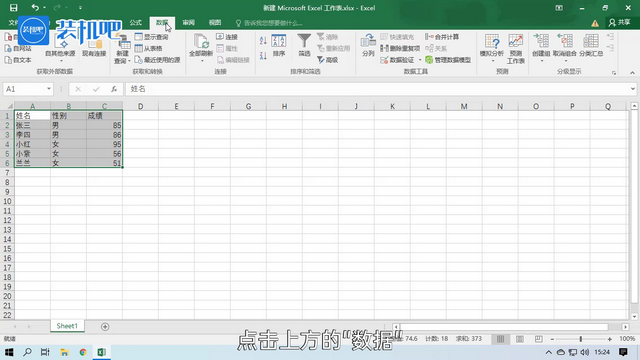640x360 pixels.
Task: Expand the 模拟分析 (What-If Analysis) dropdown
Action: pyautogui.click(x=492, y=61)
